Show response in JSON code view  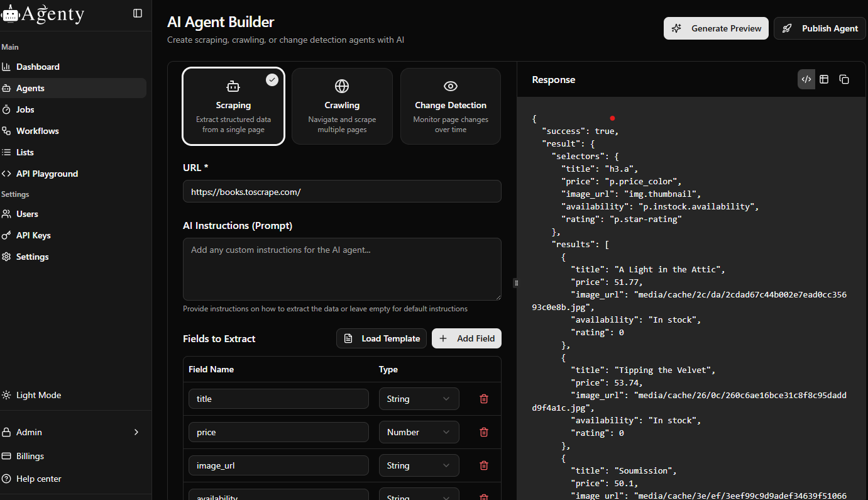806,79
